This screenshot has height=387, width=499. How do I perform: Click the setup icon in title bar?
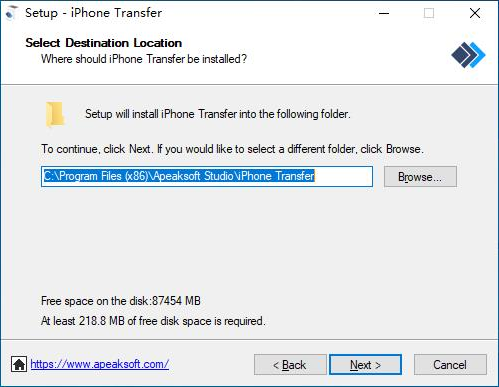[x=11, y=13]
